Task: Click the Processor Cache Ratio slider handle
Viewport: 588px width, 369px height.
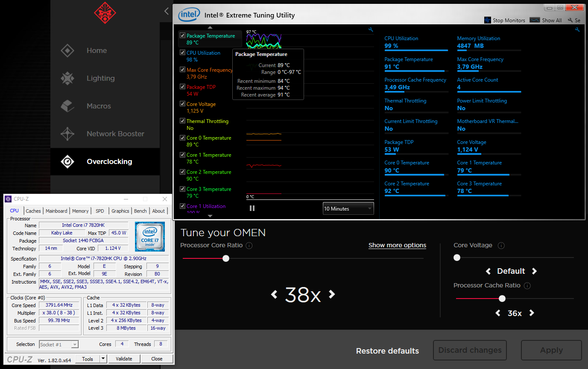Action: pyautogui.click(x=502, y=299)
